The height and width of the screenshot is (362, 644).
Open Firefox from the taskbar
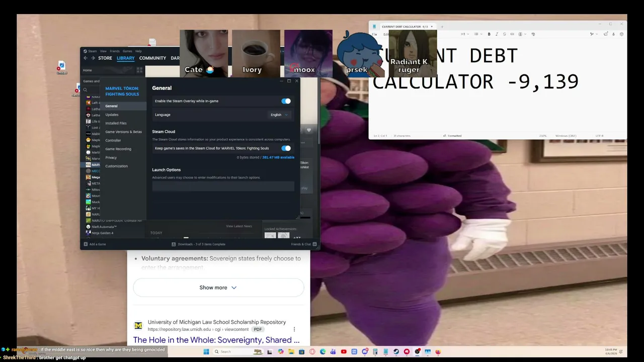coord(438,351)
